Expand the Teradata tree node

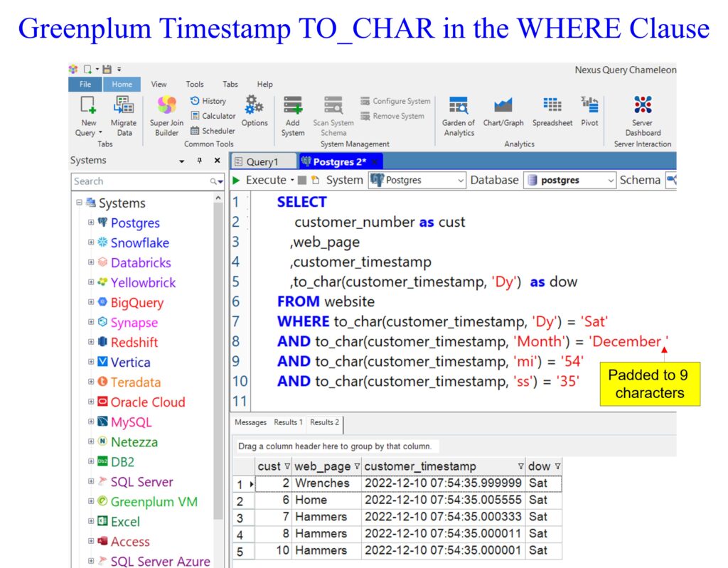tap(91, 382)
